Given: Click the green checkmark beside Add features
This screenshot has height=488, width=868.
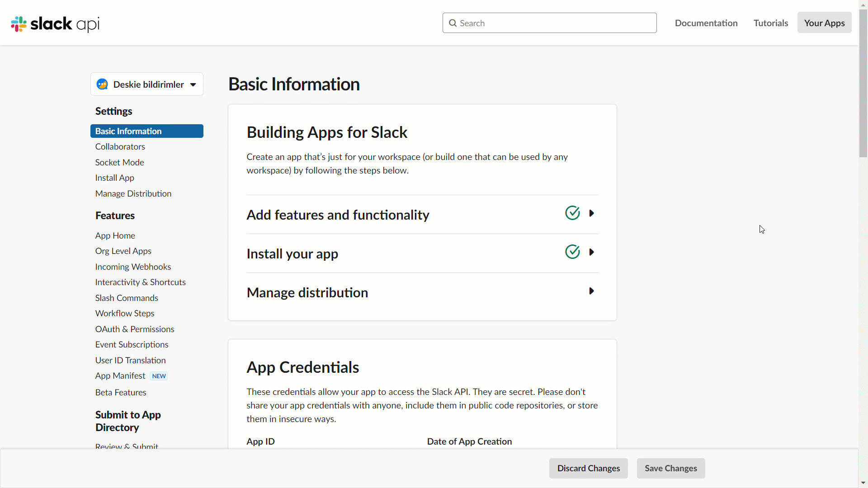Looking at the screenshot, I should [572, 213].
